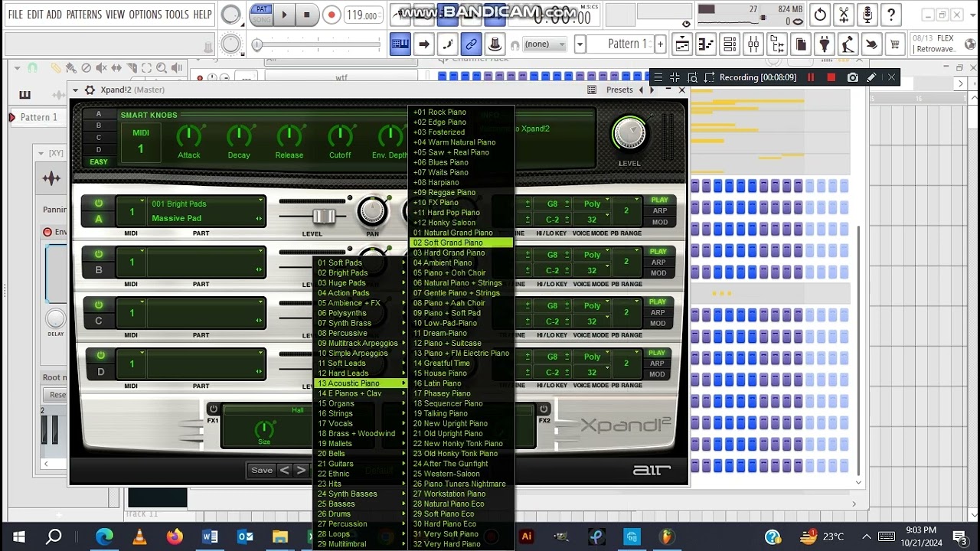The width and height of the screenshot is (980, 551).
Task: Open the channel rack view icon
Action: 730,44
